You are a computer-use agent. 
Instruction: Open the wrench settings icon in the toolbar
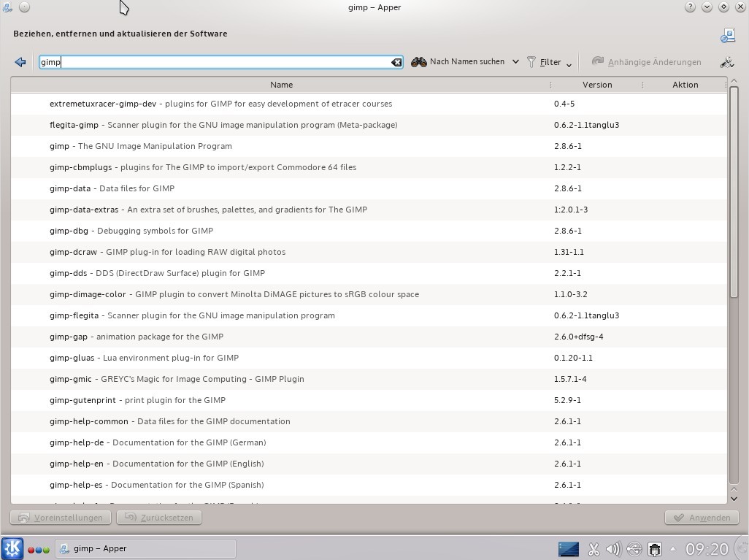(726, 62)
